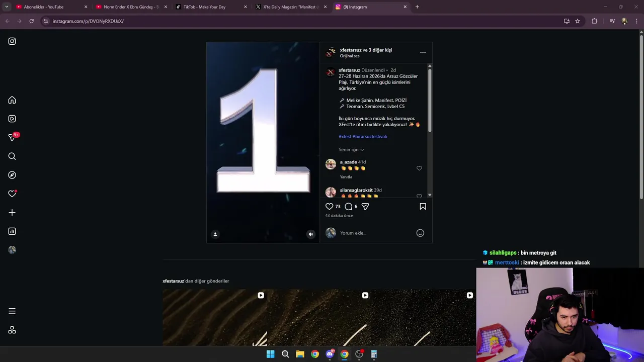The width and height of the screenshot is (644, 362).
Task: Show tagged people on the video
Action: (x=215, y=234)
